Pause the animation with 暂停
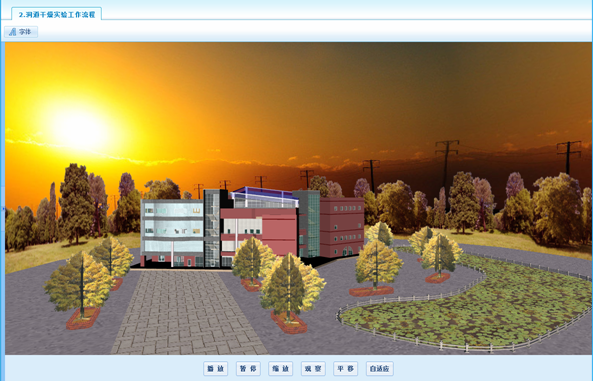593x381 pixels. pyautogui.click(x=248, y=369)
